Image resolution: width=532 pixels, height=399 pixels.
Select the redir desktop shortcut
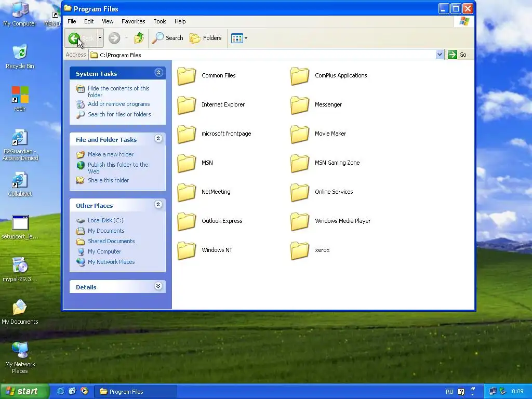(x=20, y=95)
